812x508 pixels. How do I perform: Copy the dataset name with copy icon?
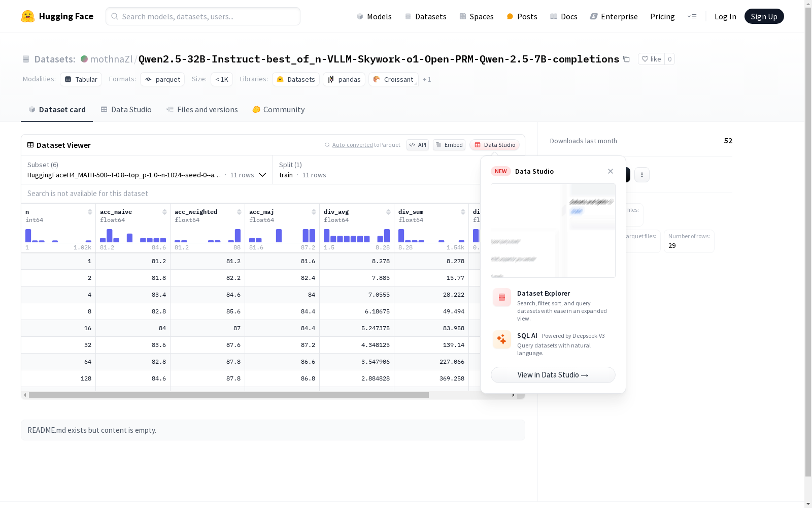point(626,59)
